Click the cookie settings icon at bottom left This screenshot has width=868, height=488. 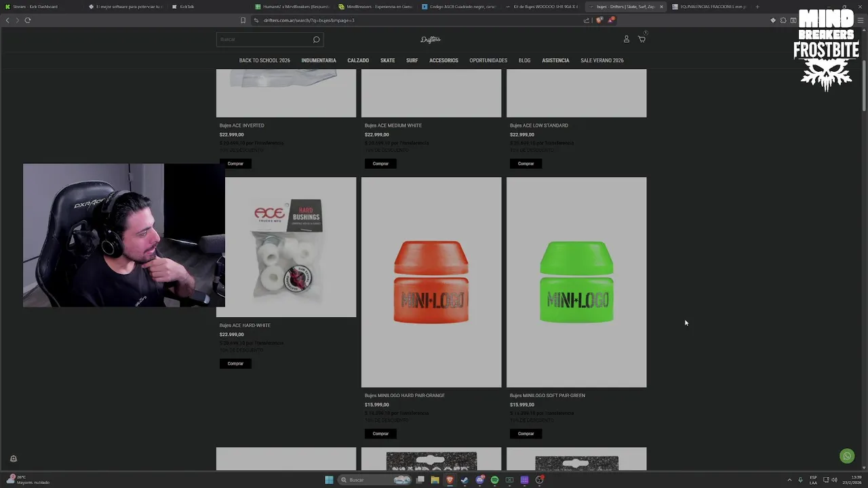pyautogui.click(x=13, y=459)
